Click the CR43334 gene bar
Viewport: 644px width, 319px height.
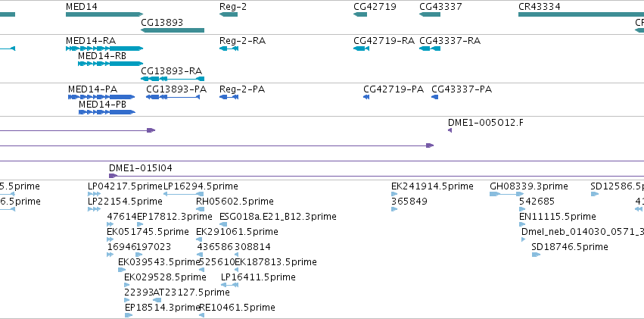581,14
